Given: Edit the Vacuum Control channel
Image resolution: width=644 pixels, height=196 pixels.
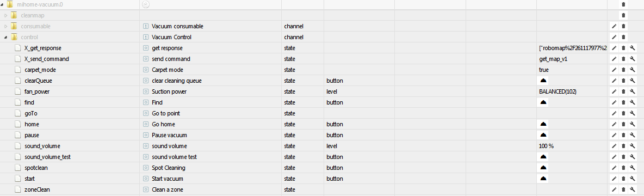Looking at the screenshot, I should click(x=614, y=37).
